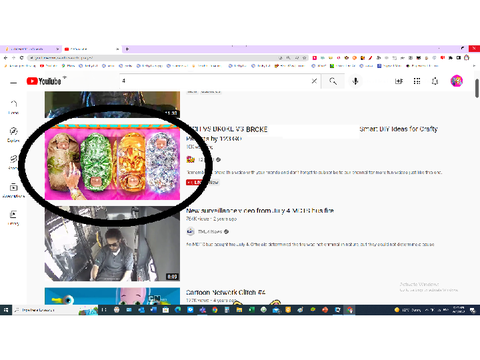Start voice search with the microphone
480x360 pixels.
(x=355, y=81)
